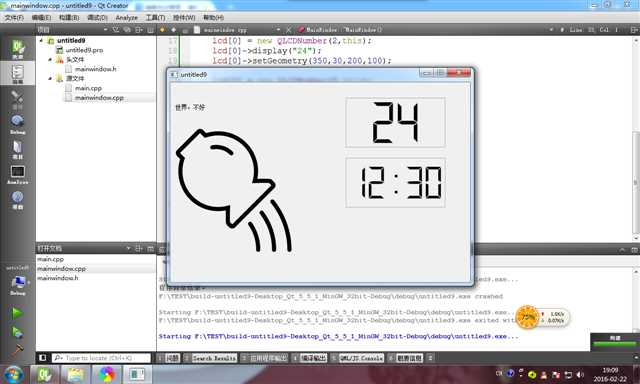The height and width of the screenshot is (384, 640).
Task: Click the split editor icon at toolbar right end
Action: 634,29
